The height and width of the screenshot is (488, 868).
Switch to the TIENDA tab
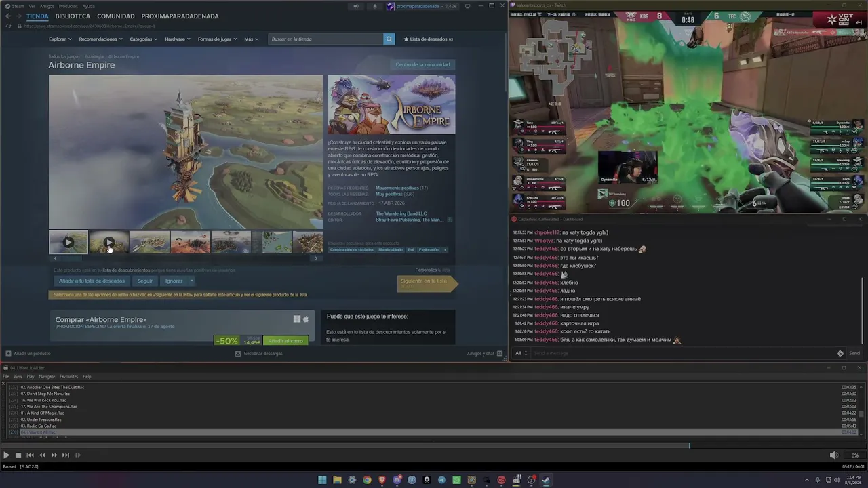37,16
